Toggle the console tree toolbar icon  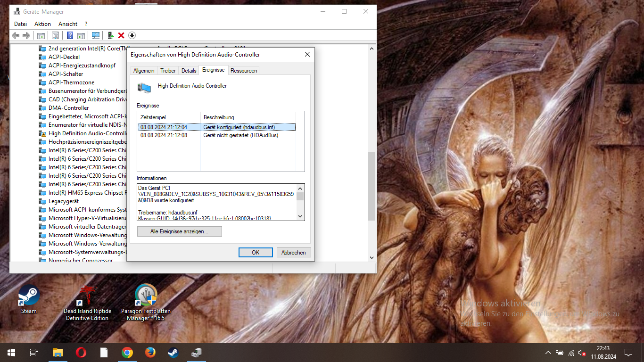(x=41, y=35)
